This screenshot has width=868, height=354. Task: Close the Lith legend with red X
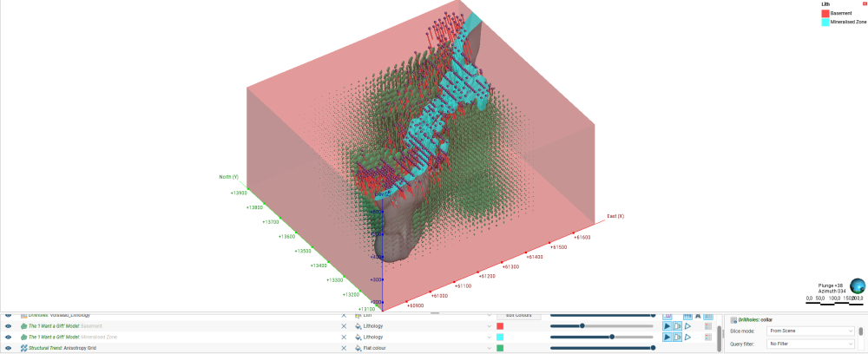click(865, 3)
